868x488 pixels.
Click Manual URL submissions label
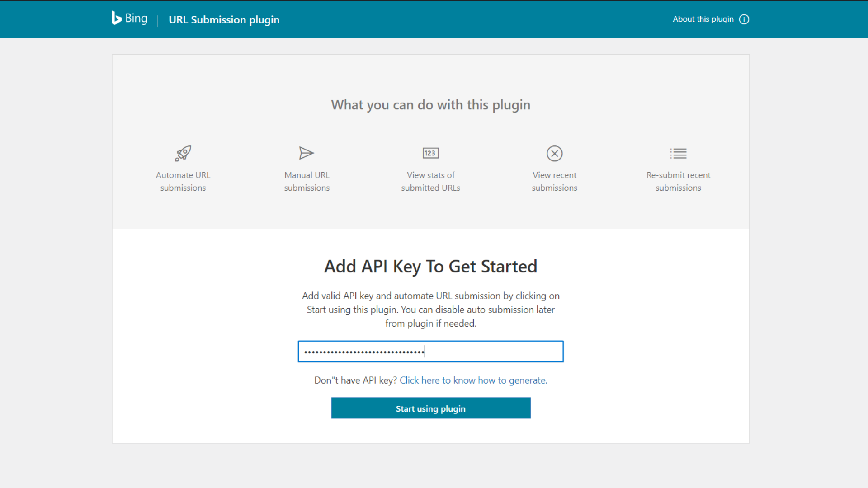point(307,181)
